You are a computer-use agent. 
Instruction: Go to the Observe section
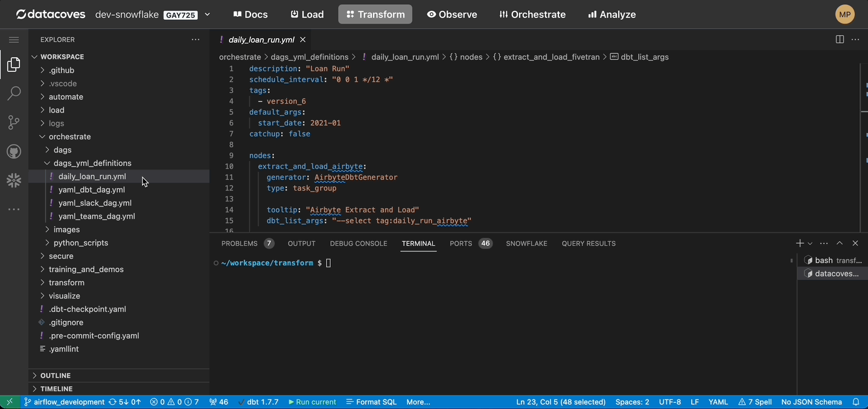(x=452, y=14)
